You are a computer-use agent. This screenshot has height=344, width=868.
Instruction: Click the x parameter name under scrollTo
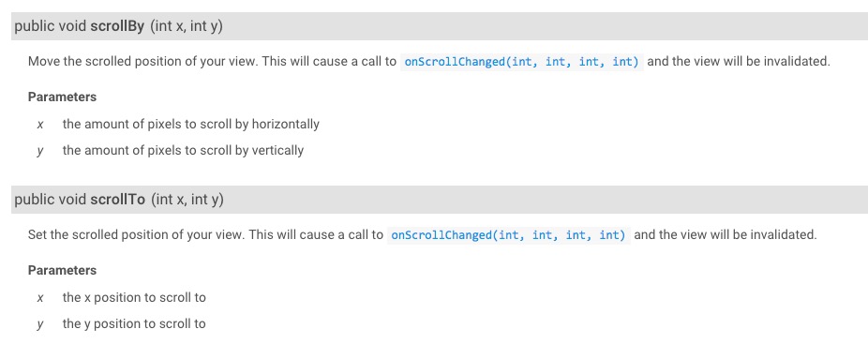40,298
